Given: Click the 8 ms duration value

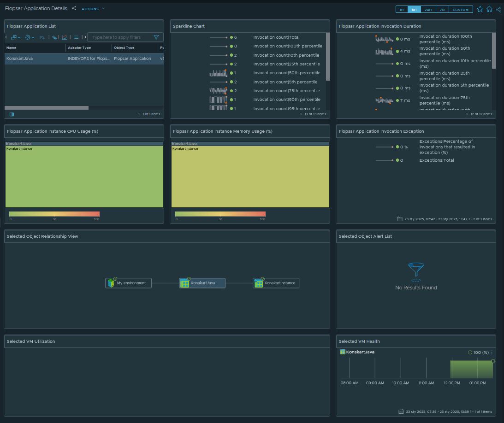Looking at the screenshot, I should (x=405, y=39).
